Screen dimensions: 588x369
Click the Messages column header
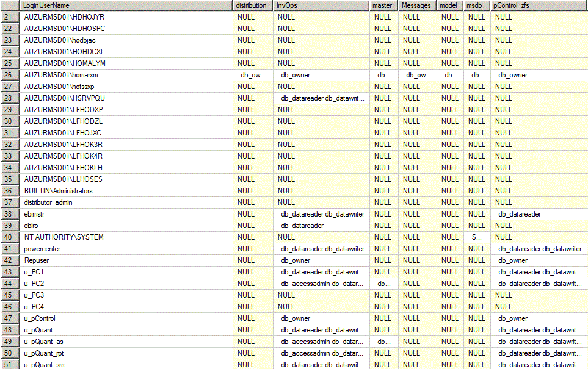click(x=418, y=5)
